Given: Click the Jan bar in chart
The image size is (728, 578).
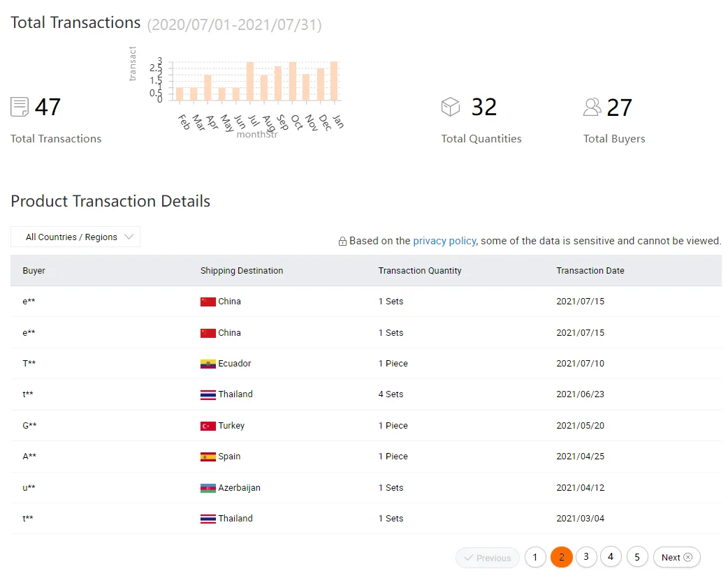Looking at the screenshot, I should (x=334, y=80).
